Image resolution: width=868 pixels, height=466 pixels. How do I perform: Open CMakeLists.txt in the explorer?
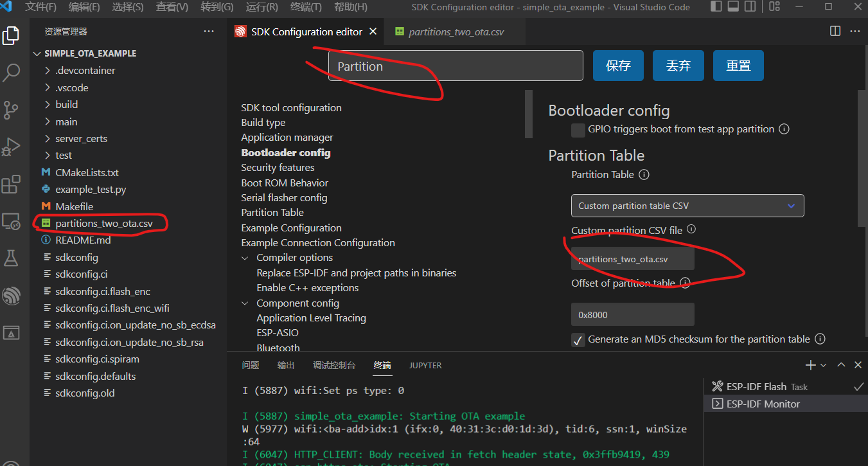87,172
